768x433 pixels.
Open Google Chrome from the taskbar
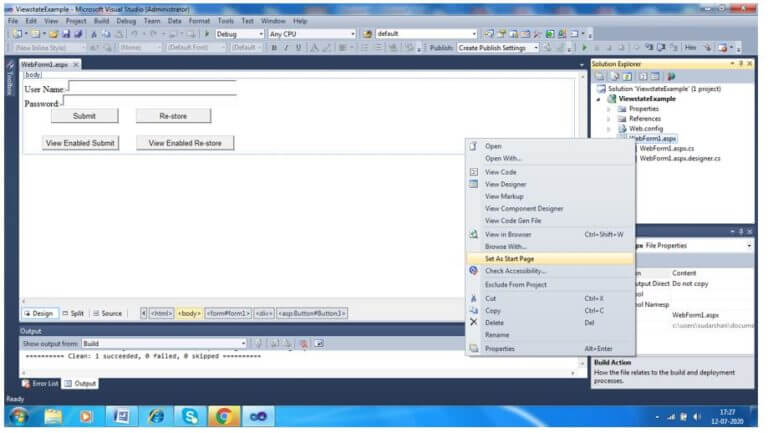(x=224, y=416)
